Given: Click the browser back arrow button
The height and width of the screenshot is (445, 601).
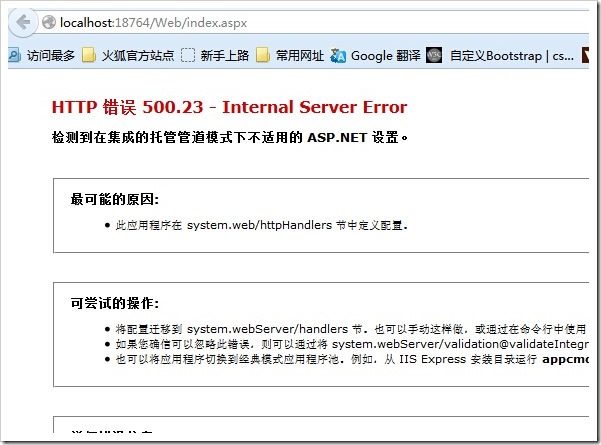Looking at the screenshot, I should click(x=23, y=22).
